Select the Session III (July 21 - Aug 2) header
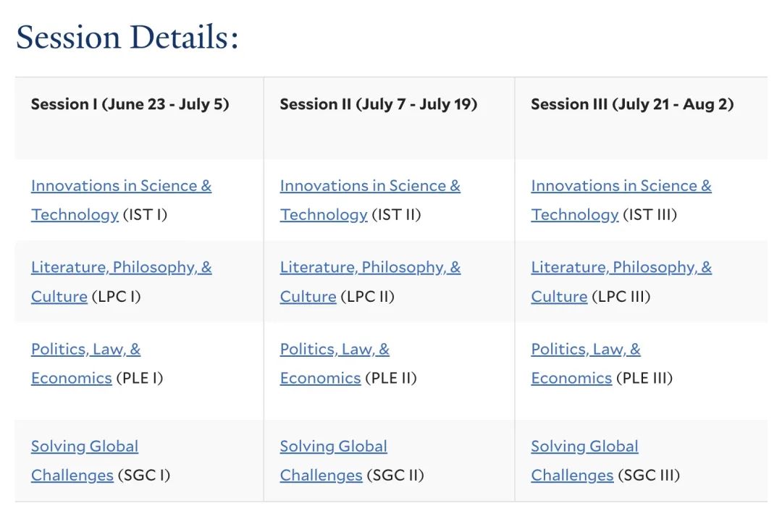Viewport: 782px width, 532px height. [632, 104]
